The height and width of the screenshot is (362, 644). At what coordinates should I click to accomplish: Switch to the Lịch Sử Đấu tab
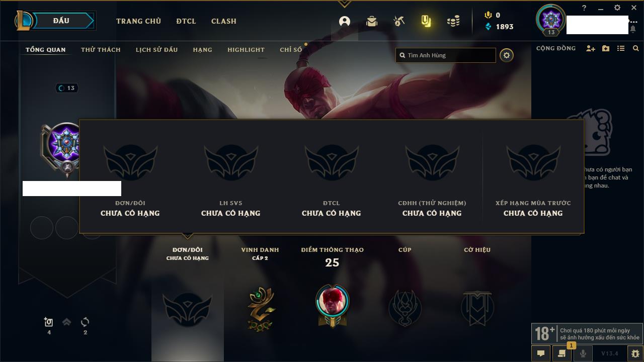(156, 50)
